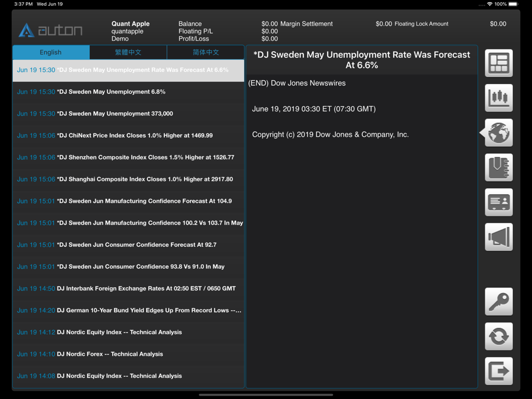Open the account ID card icon
The height and width of the screenshot is (399, 532).
click(498, 202)
